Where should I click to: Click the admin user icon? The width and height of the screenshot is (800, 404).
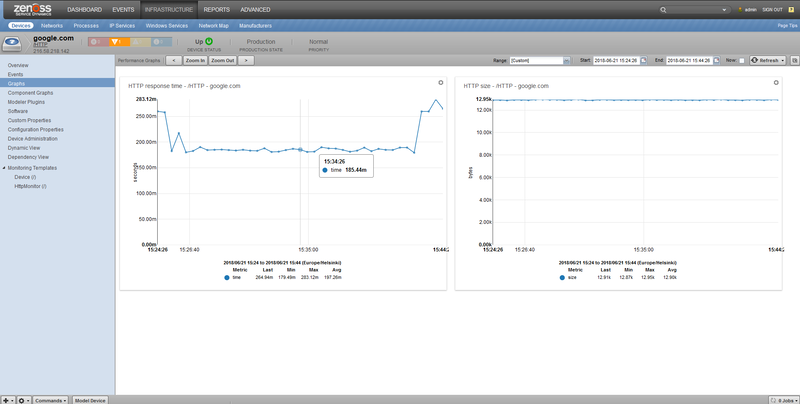tap(740, 10)
